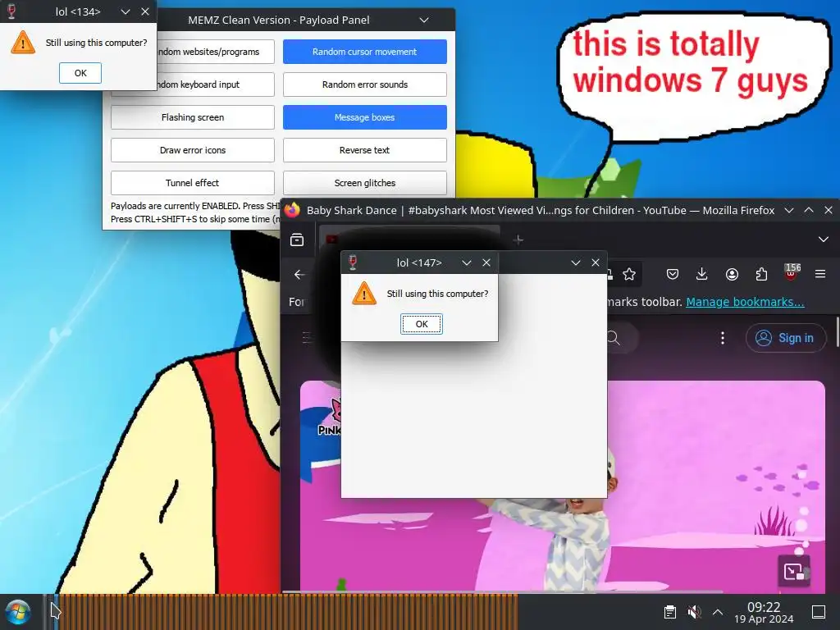Click YouTube Sign in button

coord(785,338)
